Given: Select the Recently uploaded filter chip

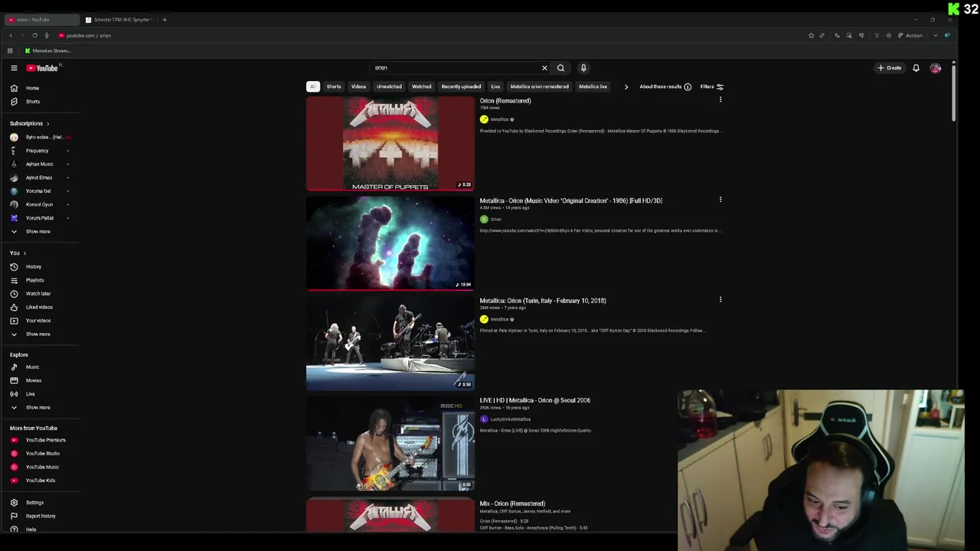Looking at the screenshot, I should pos(461,87).
